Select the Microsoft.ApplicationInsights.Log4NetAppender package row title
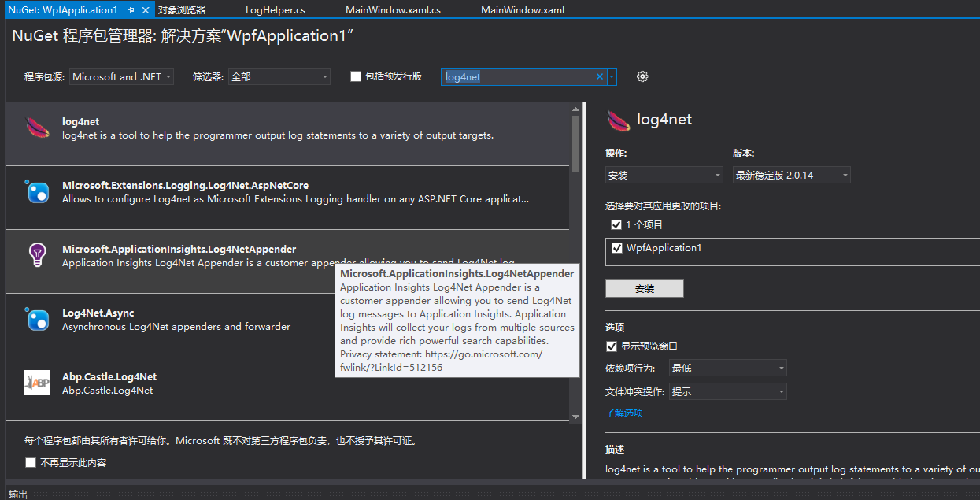 point(179,249)
